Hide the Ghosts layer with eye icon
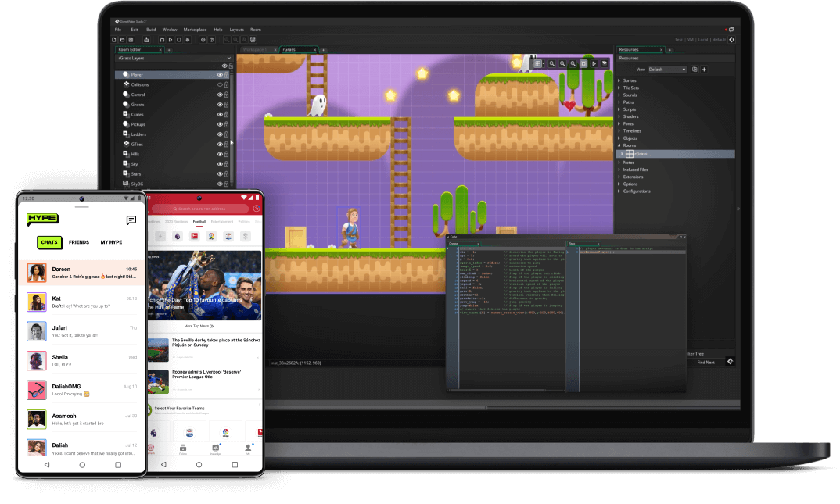 [220, 105]
